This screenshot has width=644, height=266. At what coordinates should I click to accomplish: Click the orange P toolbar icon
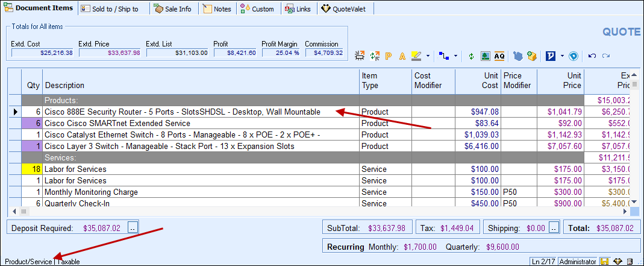389,56
